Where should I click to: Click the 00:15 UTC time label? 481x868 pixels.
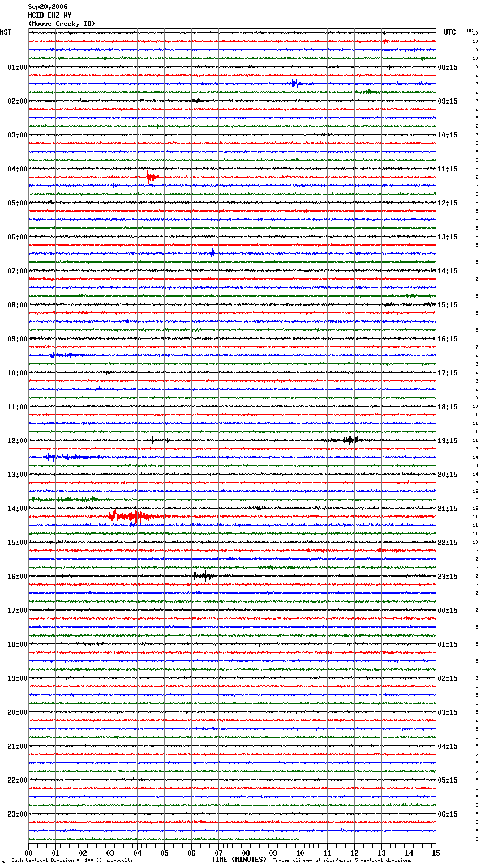pyautogui.click(x=447, y=611)
